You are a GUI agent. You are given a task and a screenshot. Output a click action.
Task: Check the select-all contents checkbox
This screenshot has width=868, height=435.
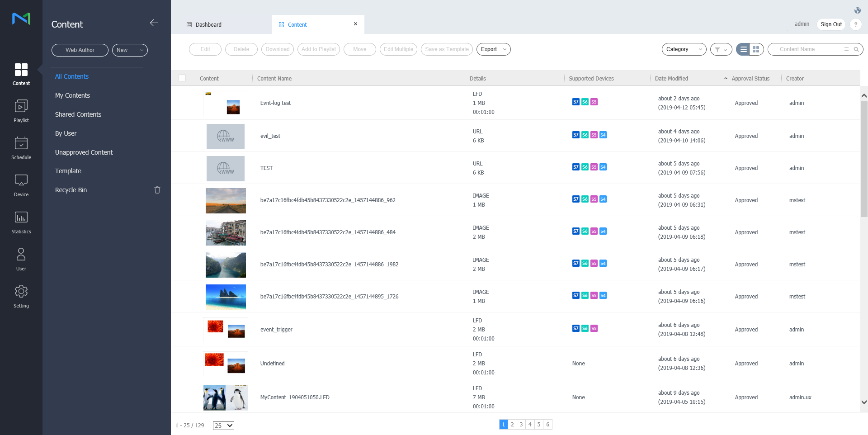point(182,78)
